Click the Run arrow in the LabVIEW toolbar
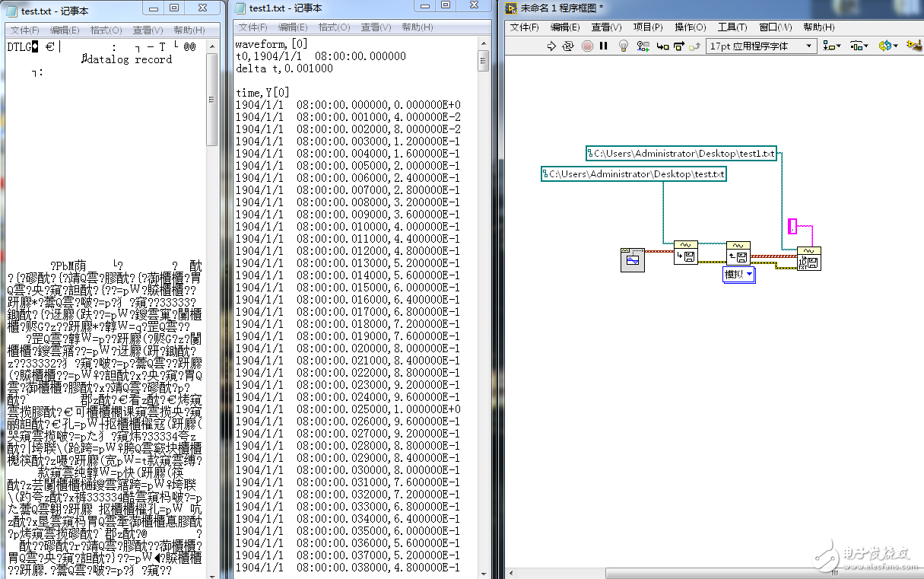The height and width of the screenshot is (579, 924). click(552, 46)
